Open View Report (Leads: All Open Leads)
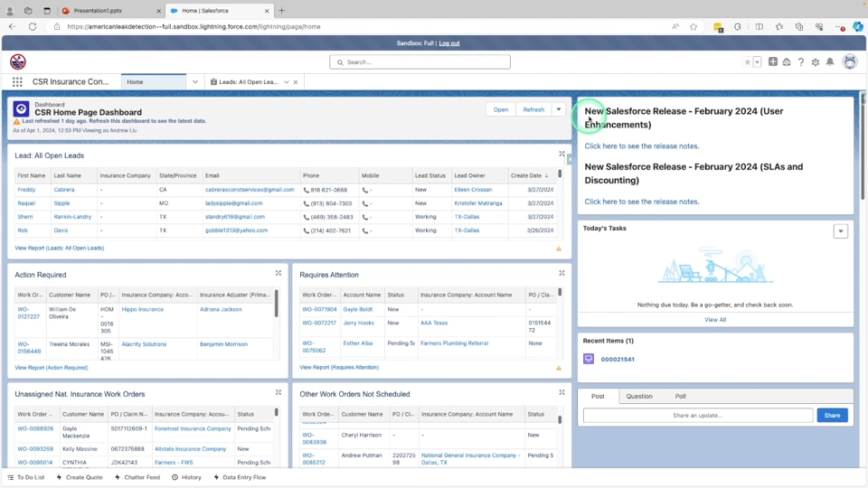 click(60, 248)
